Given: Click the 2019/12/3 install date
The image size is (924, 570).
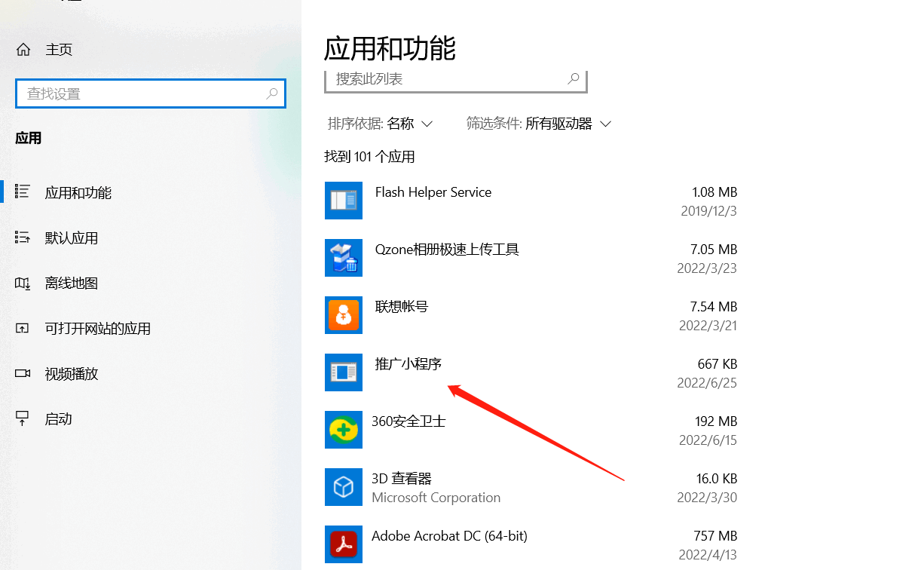Looking at the screenshot, I should tap(709, 211).
